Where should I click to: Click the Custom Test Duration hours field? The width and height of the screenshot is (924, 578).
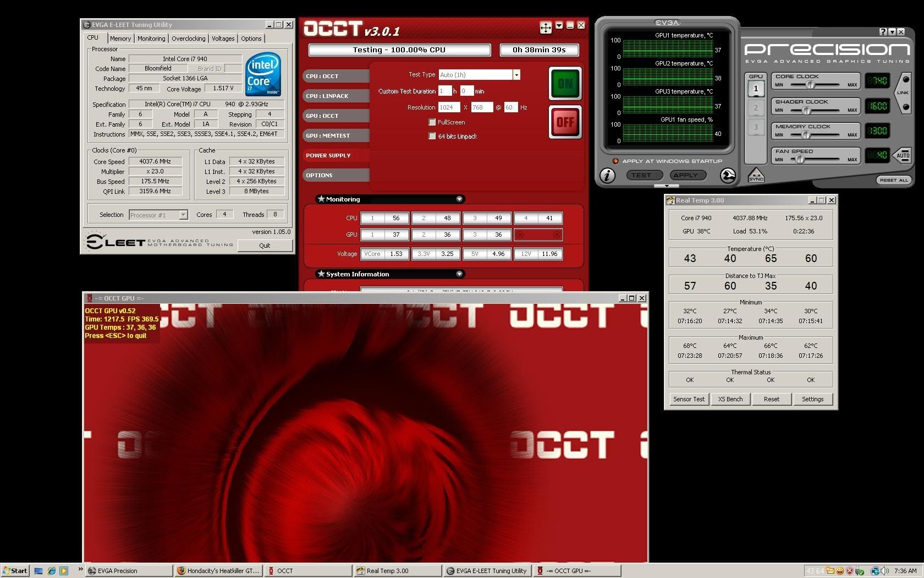pyautogui.click(x=445, y=91)
